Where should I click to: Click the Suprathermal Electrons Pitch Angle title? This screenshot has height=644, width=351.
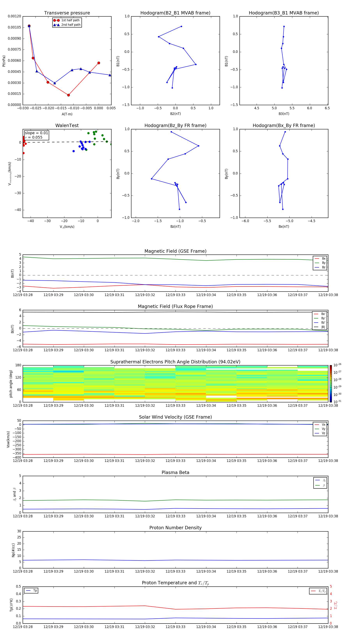pos(175,362)
